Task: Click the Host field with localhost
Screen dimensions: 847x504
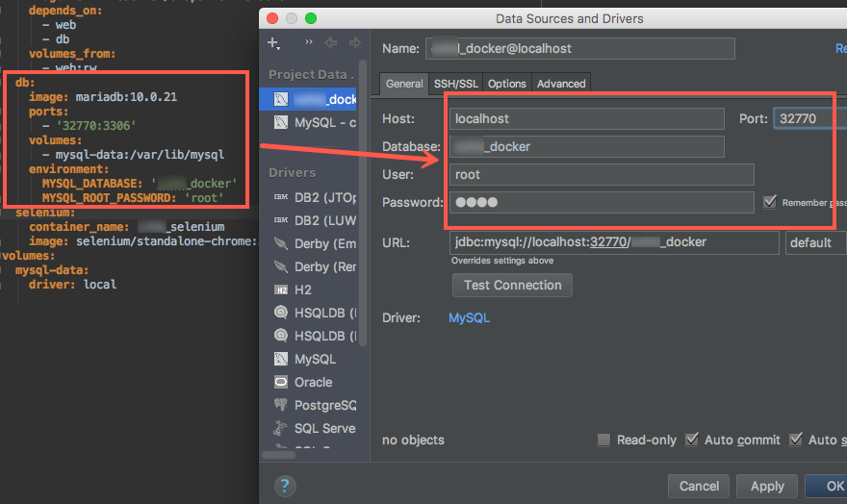Action: pos(586,118)
